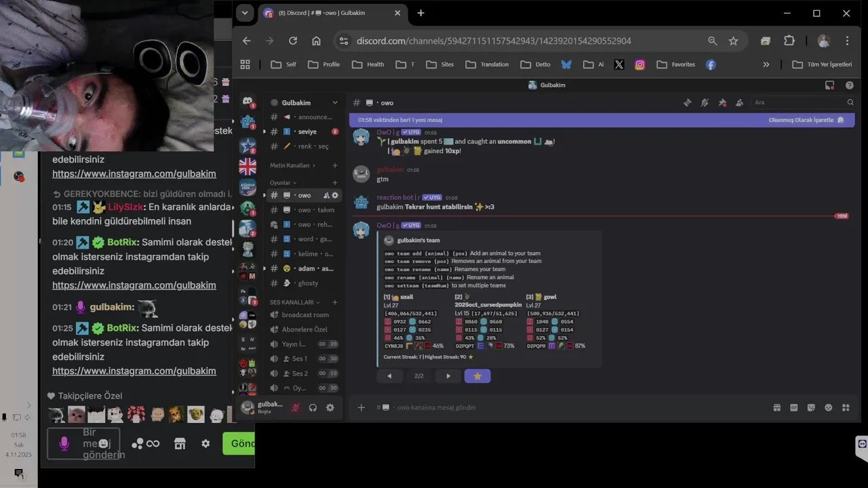Reload the Chrome page
868x488 pixels.
tap(292, 41)
